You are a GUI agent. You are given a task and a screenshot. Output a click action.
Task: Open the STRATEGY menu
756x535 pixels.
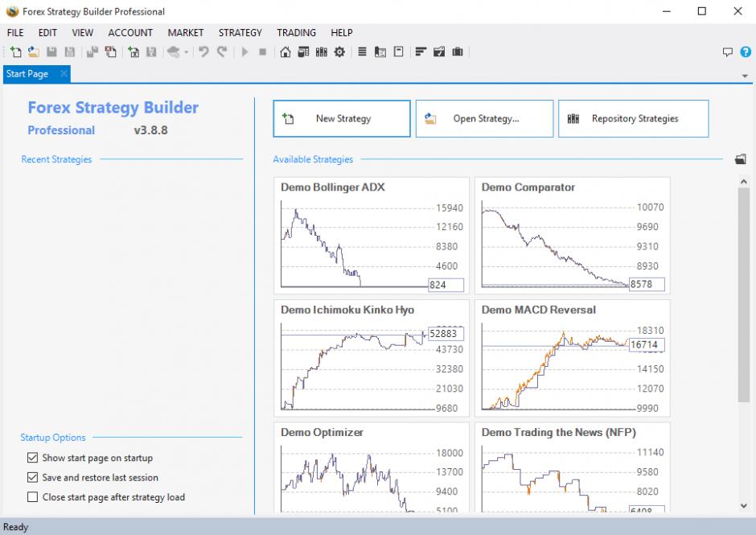click(240, 33)
